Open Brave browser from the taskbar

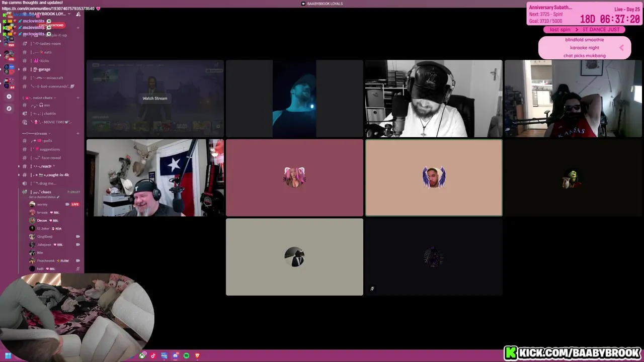(197, 356)
